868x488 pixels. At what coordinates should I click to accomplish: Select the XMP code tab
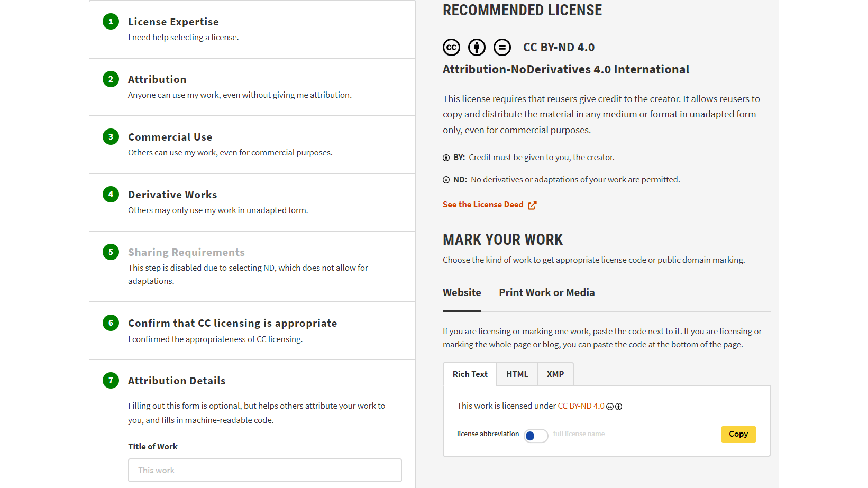point(555,374)
